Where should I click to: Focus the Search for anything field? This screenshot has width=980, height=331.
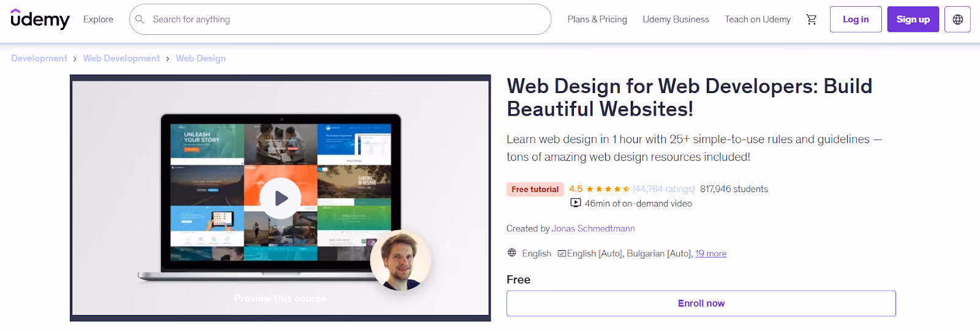tap(340, 20)
